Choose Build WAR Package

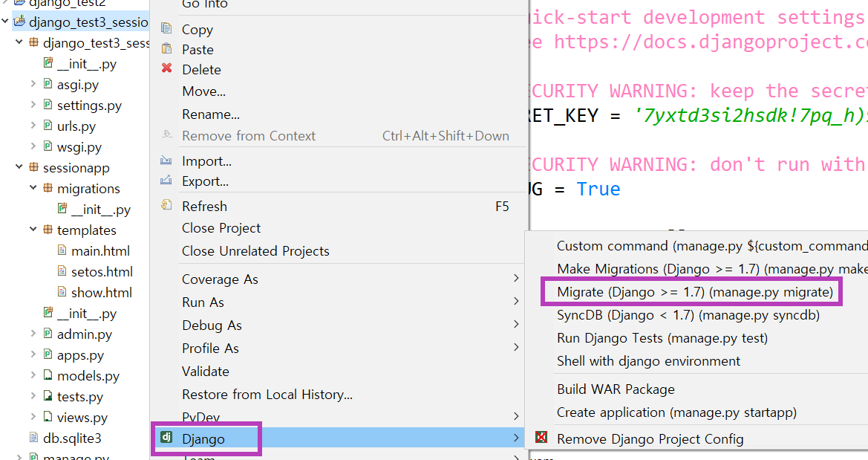616,389
